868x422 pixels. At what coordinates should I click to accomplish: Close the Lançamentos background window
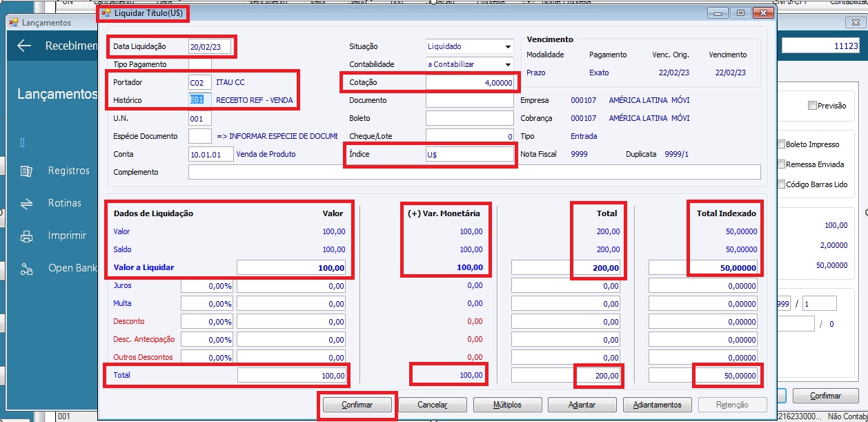pos(856,23)
